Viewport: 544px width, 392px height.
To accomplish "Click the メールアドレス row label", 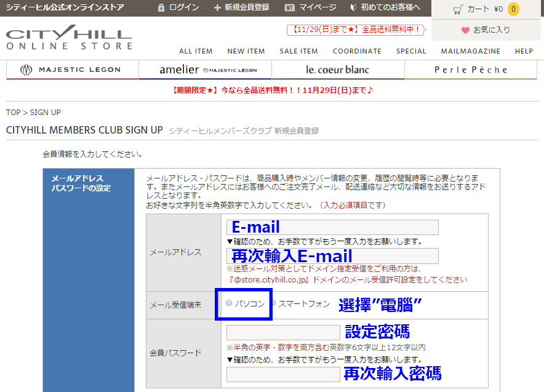I will click(x=175, y=252).
